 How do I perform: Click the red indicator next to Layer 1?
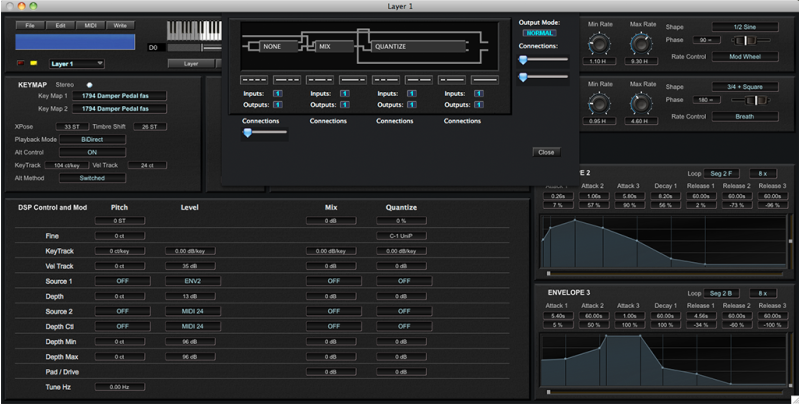(x=21, y=62)
